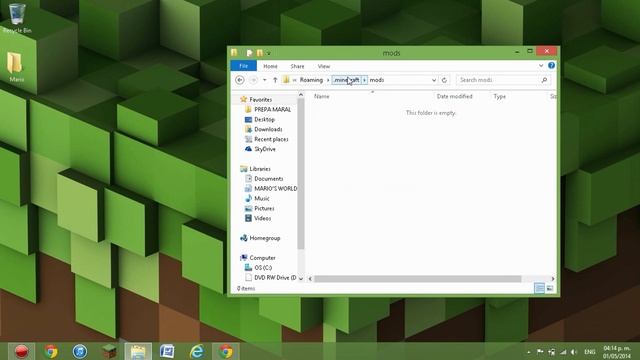Open the ENG language indicator
Image resolution: width=640 pixels, height=360 pixels.
(x=590, y=352)
